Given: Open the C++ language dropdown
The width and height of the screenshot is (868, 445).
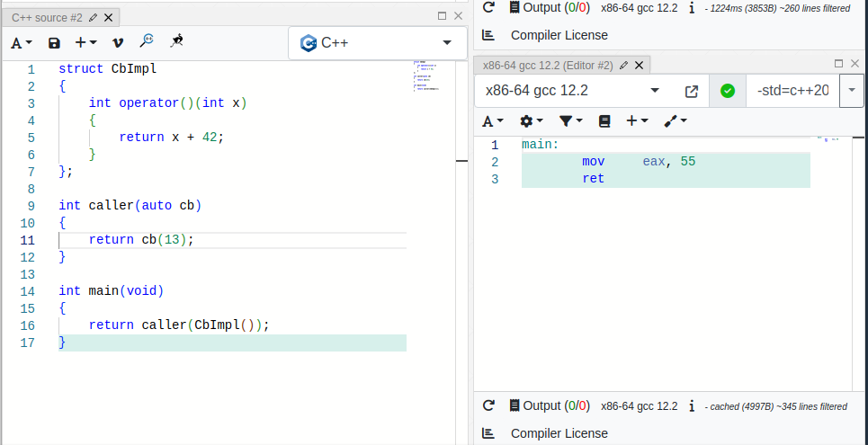Looking at the screenshot, I should coord(378,42).
